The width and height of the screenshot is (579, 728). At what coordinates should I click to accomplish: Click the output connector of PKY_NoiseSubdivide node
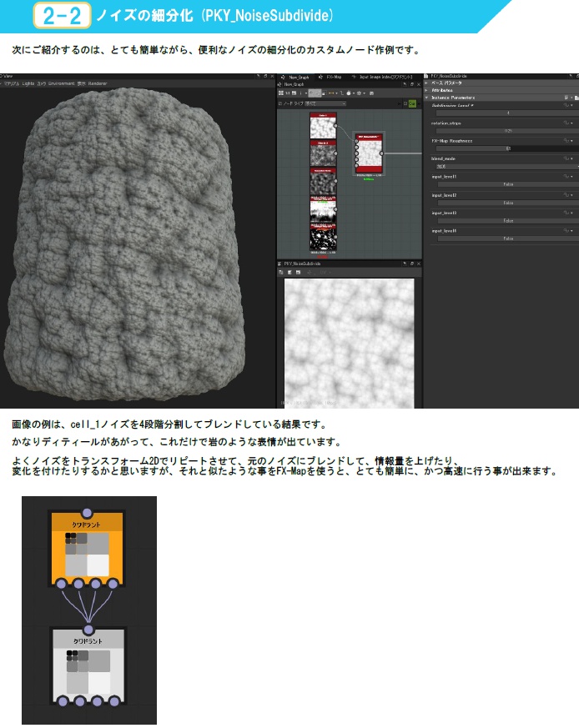382,153
